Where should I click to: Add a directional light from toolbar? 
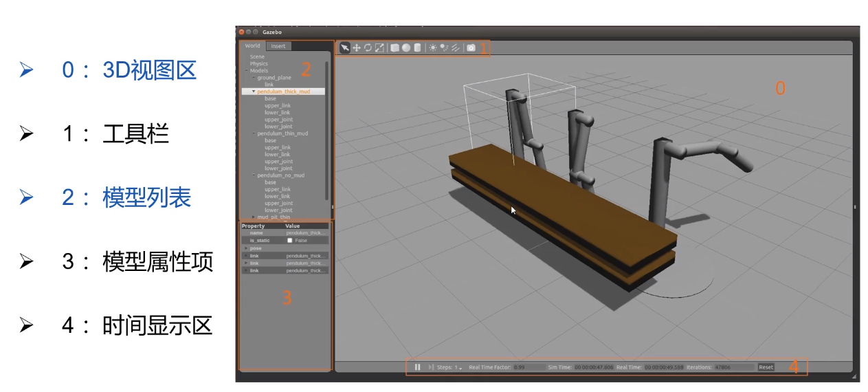(455, 47)
